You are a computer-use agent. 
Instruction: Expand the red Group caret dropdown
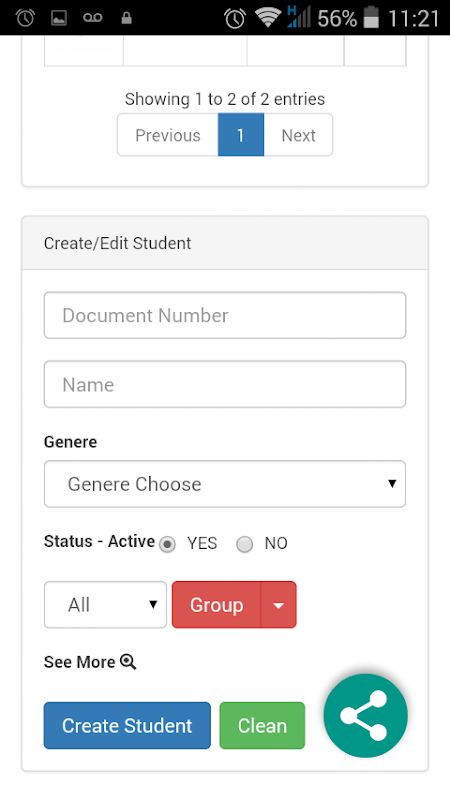[x=279, y=605]
